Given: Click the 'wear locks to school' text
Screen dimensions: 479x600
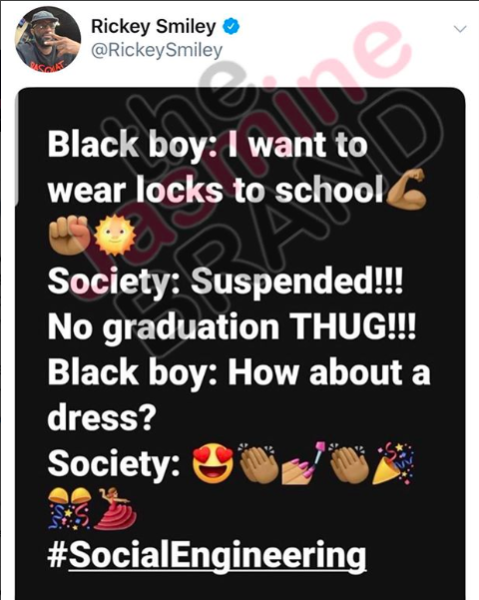Looking at the screenshot, I should pos(215,190).
